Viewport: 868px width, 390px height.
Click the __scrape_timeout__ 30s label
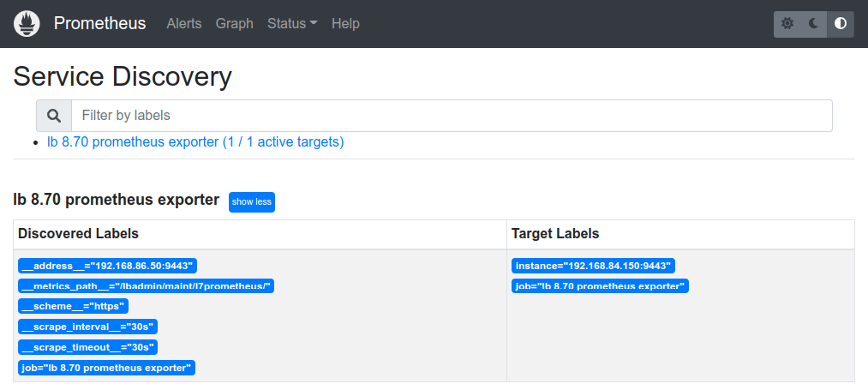tap(87, 348)
